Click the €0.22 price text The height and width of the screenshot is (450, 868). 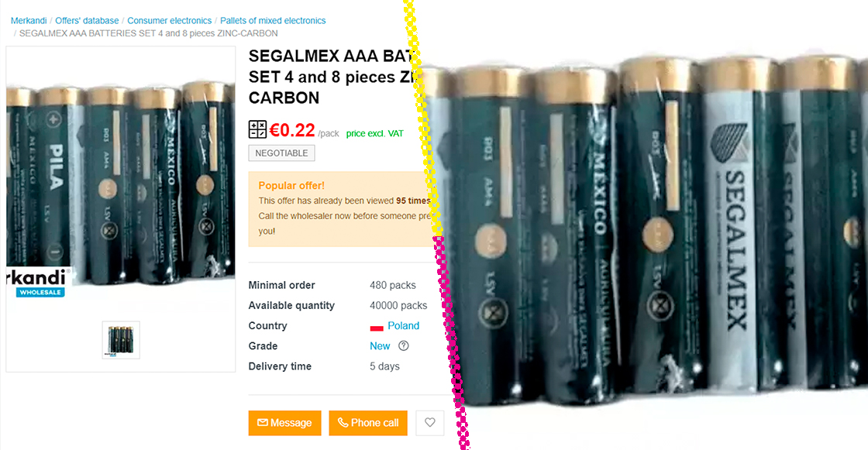point(292,130)
